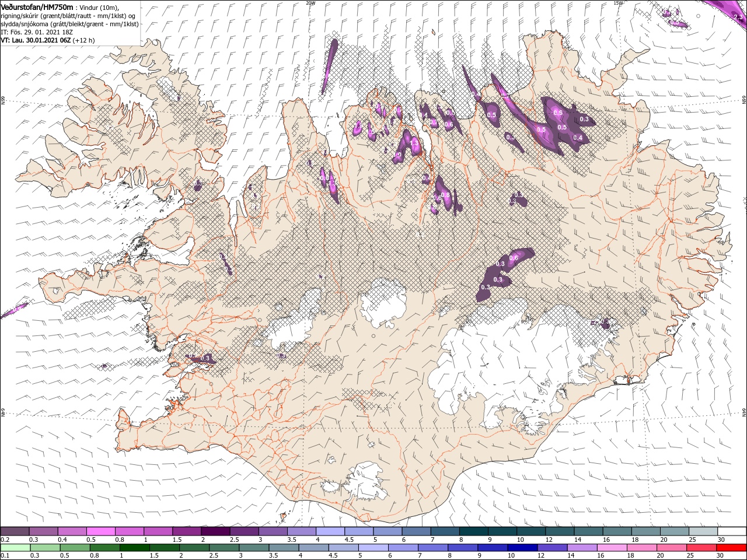
Task: Pick top-row swatch between 0.8 and 1
Action: (130, 531)
